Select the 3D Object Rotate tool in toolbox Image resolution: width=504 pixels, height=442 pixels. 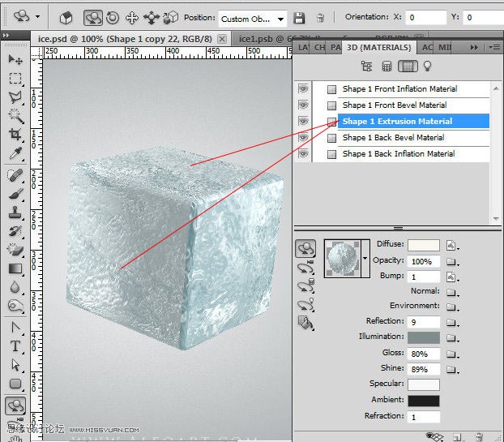[15, 406]
